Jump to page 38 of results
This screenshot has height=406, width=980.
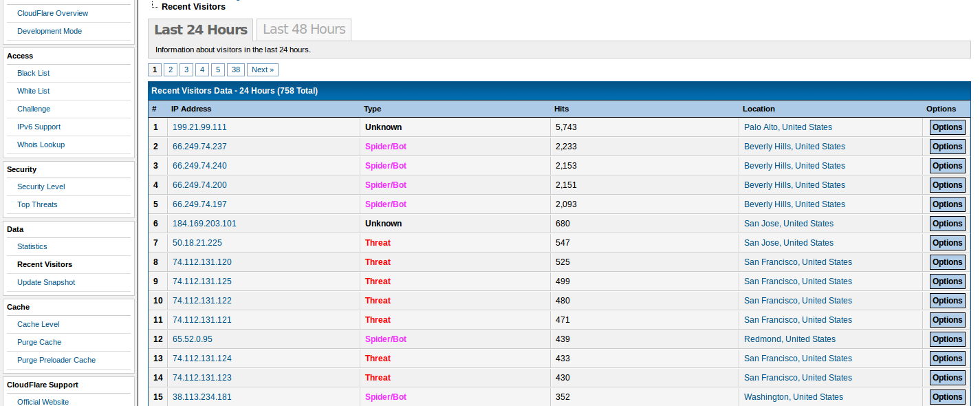pos(236,70)
